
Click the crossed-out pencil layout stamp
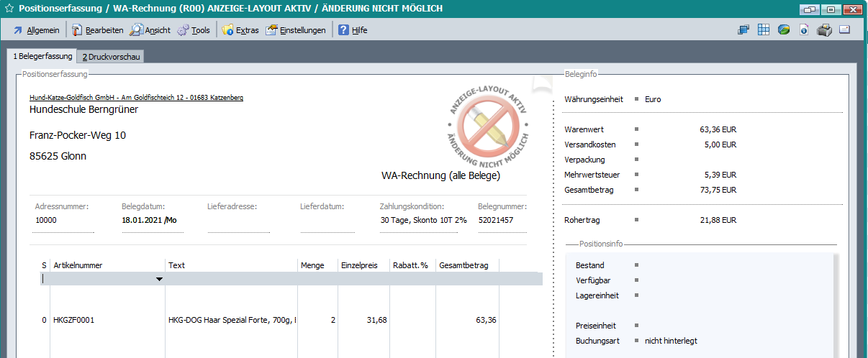[489, 123]
